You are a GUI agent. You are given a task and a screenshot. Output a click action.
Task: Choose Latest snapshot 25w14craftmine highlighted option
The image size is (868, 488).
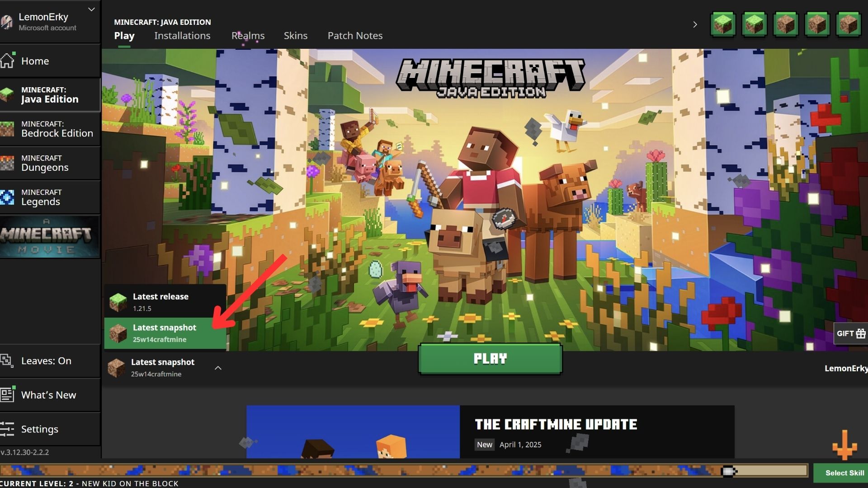coord(165,333)
